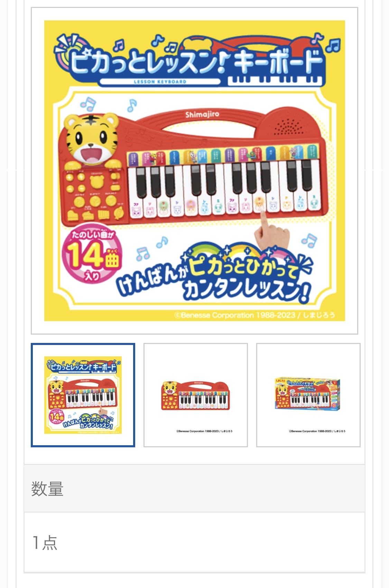This screenshot has width=389, height=588.
Task: Click the pink 14曲入り badge
Action: tap(91, 255)
